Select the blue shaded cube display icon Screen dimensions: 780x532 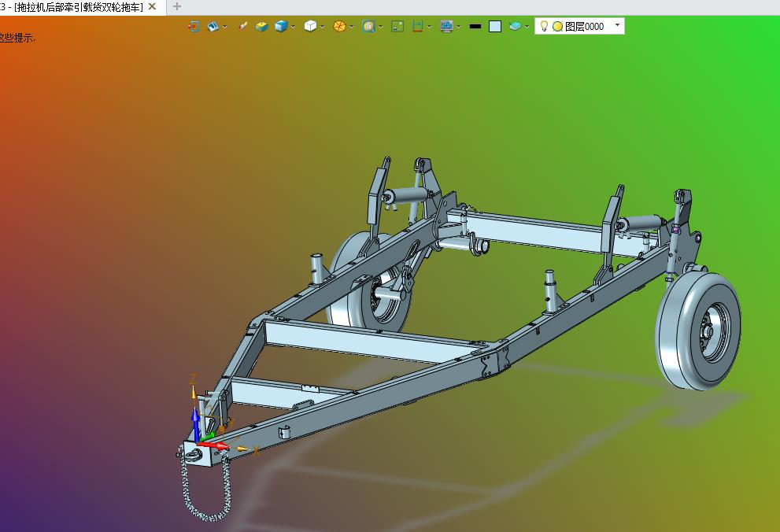281,26
